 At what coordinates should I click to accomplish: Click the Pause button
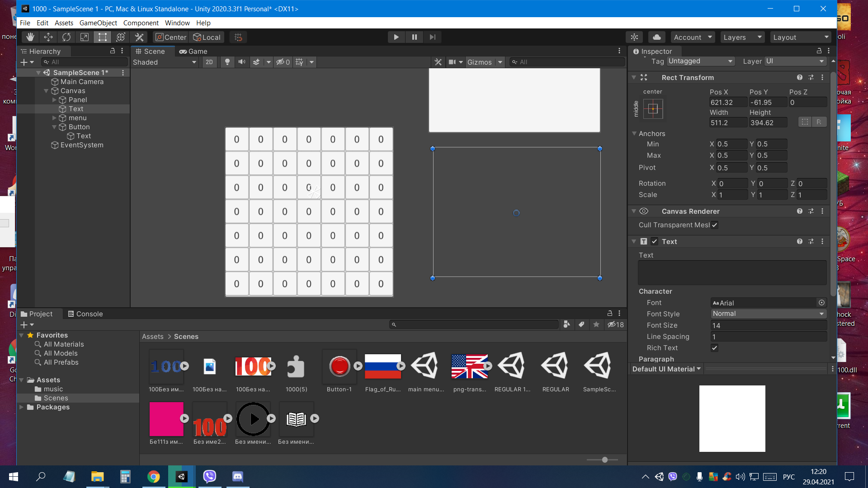coord(414,37)
